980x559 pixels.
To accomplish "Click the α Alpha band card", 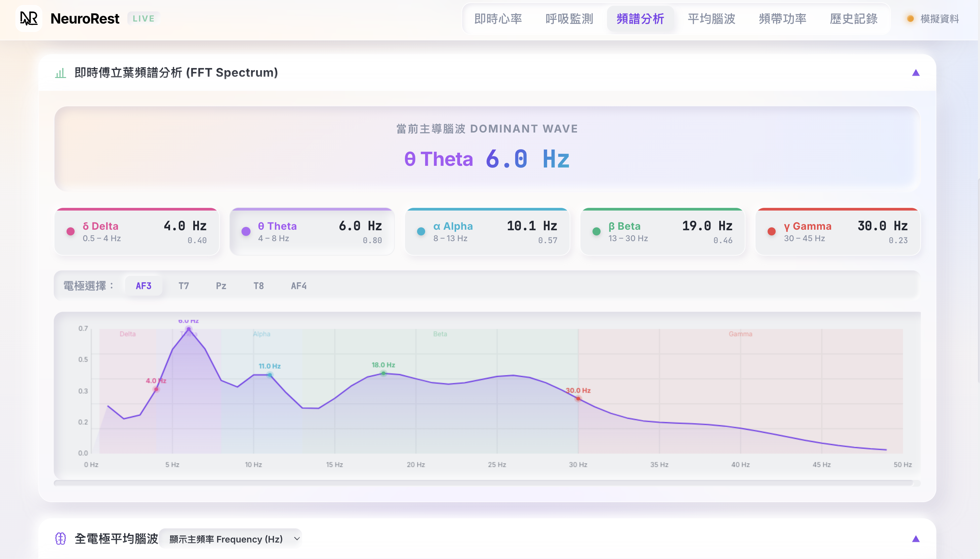I will (488, 231).
